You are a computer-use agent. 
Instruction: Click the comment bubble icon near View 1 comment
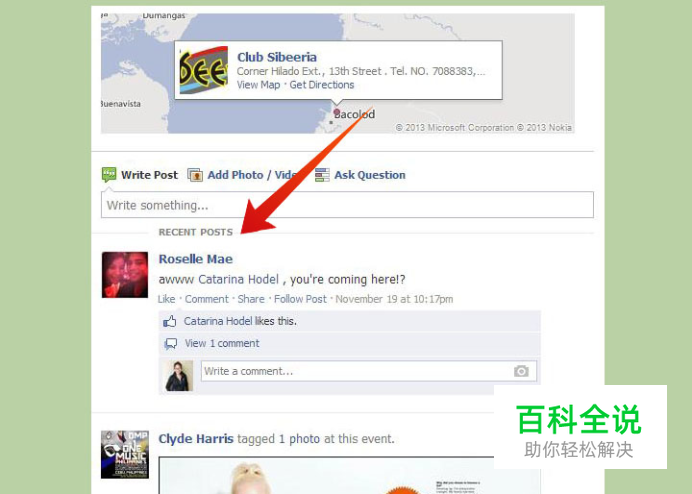tap(170, 343)
